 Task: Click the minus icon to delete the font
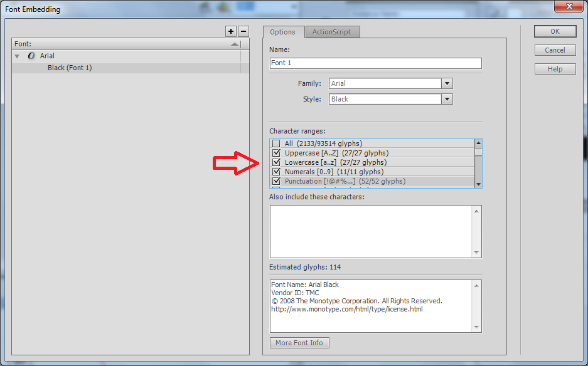pyautogui.click(x=243, y=31)
